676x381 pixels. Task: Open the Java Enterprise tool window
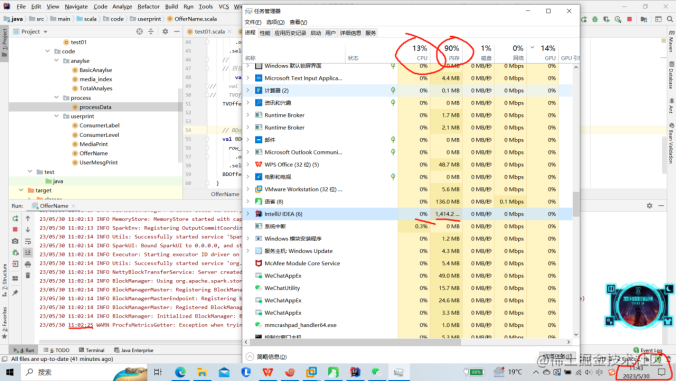[x=134, y=350]
